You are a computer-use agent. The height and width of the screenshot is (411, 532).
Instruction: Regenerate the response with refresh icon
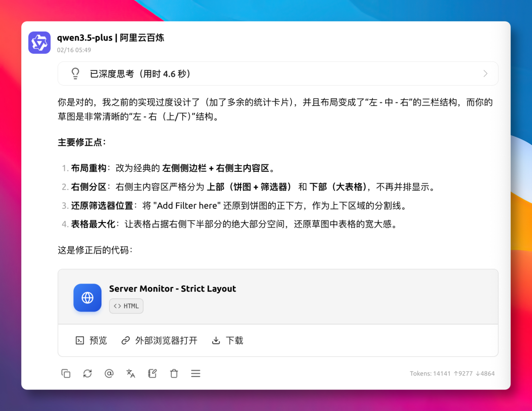click(x=88, y=374)
